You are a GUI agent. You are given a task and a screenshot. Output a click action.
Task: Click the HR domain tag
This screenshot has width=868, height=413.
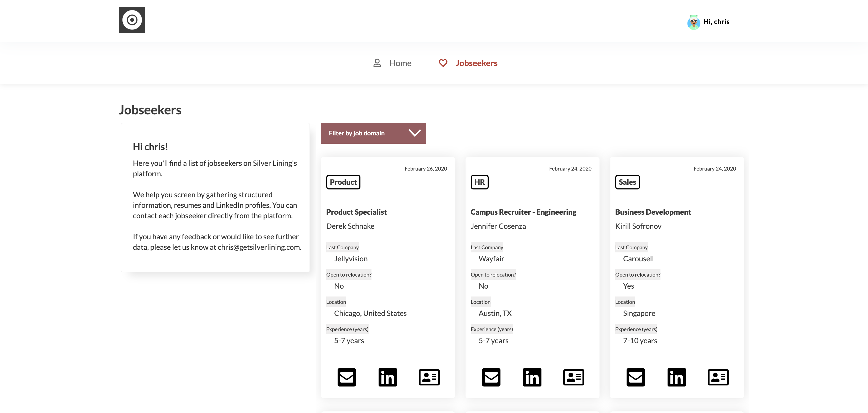479,182
